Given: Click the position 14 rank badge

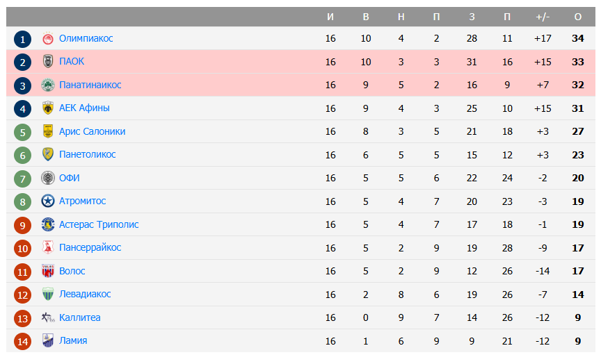Looking at the screenshot, I should pyautogui.click(x=23, y=342).
